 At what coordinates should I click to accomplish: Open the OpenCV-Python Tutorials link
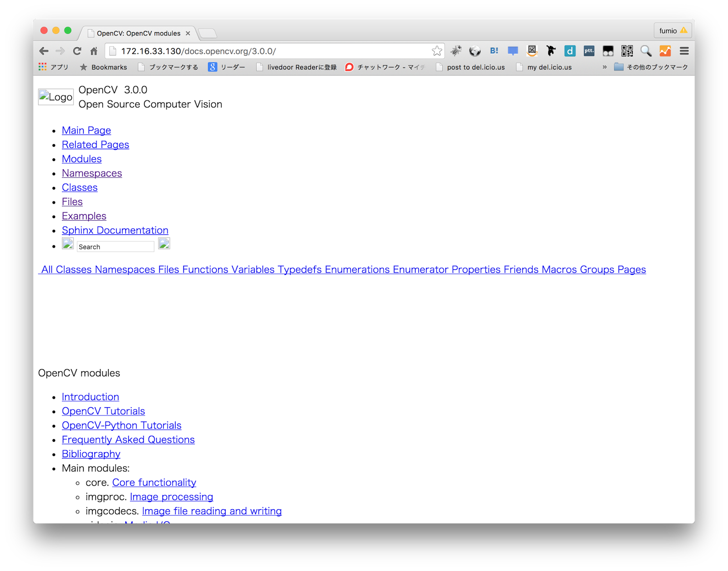point(121,425)
